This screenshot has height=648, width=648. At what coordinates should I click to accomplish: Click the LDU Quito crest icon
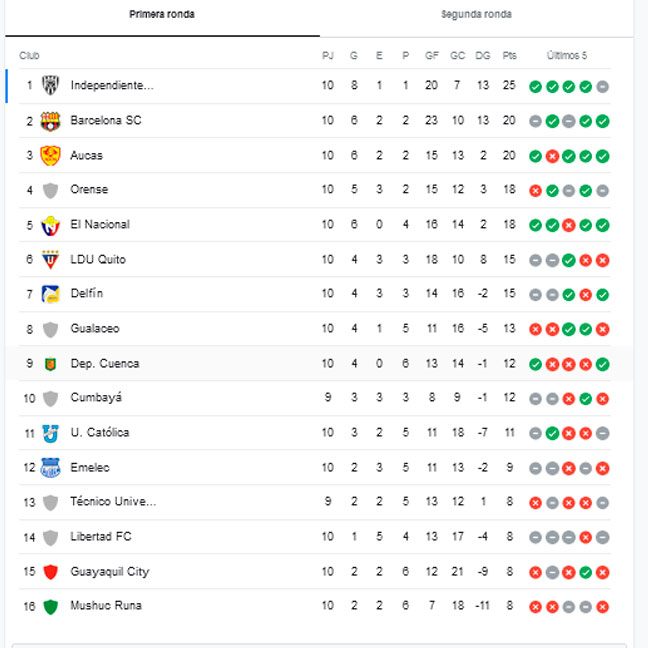tap(50, 260)
